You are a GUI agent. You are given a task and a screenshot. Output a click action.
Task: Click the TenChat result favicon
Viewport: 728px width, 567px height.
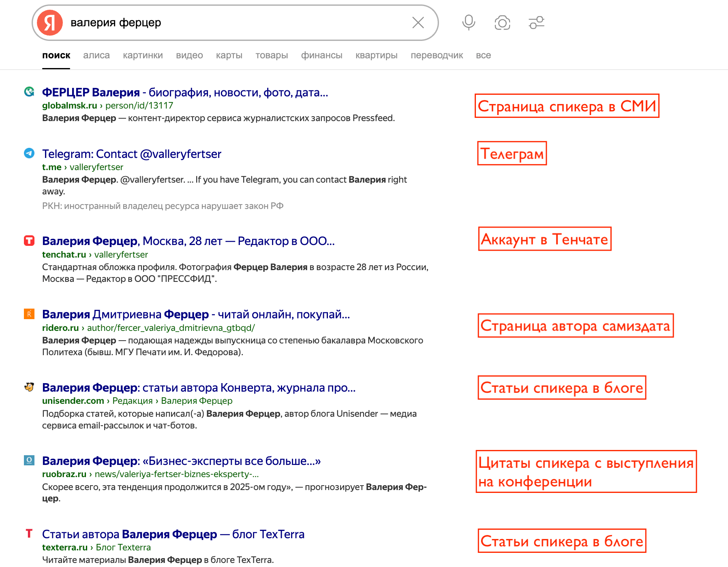click(29, 241)
